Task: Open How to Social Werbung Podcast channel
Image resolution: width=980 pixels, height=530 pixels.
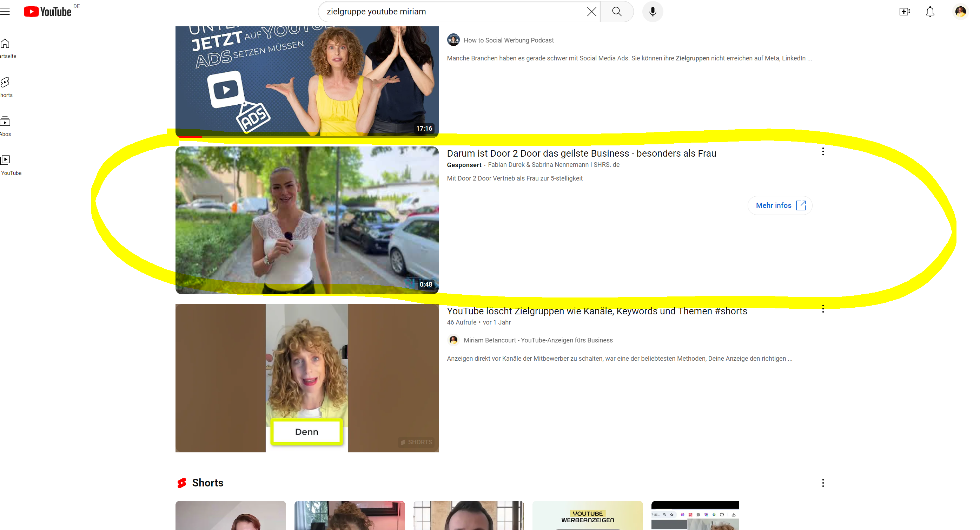Action: tap(508, 40)
